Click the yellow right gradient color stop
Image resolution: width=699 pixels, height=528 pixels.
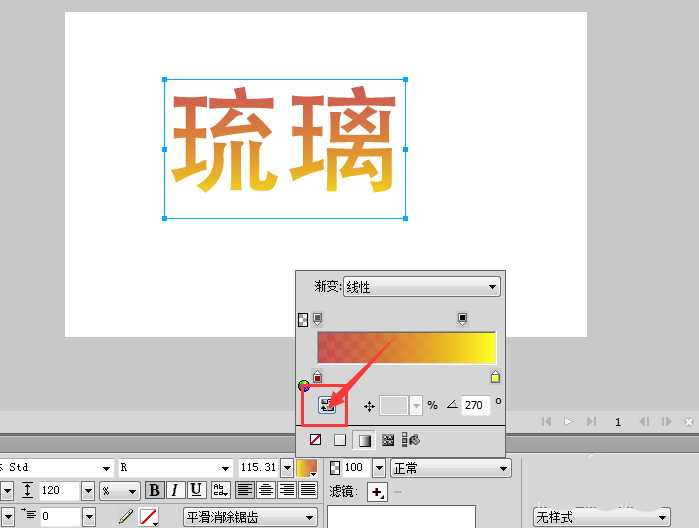pos(495,377)
